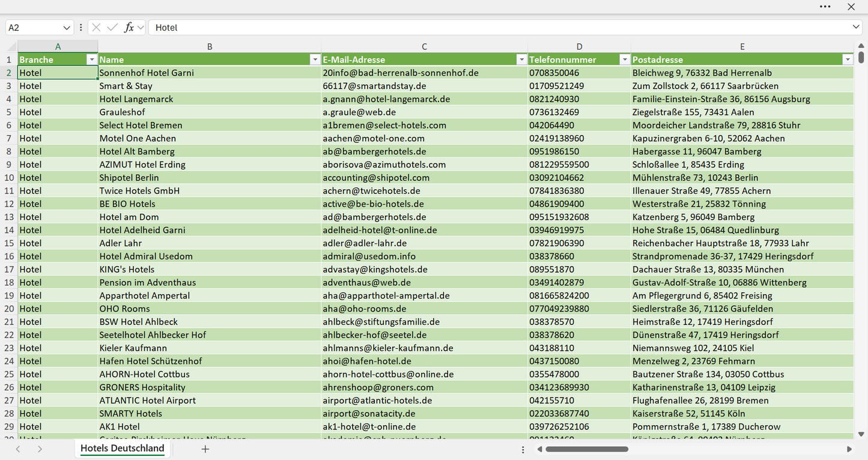Open the Branche column filter dropdown
The height and width of the screenshot is (460, 868).
(x=91, y=59)
